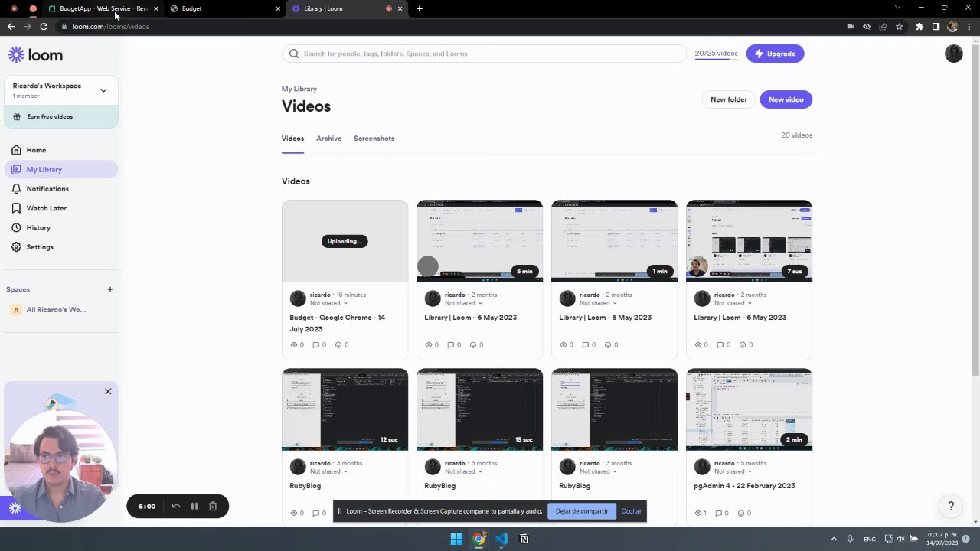Switch to the Archive tab
Image resolution: width=980 pixels, height=551 pixels.
pyautogui.click(x=328, y=139)
